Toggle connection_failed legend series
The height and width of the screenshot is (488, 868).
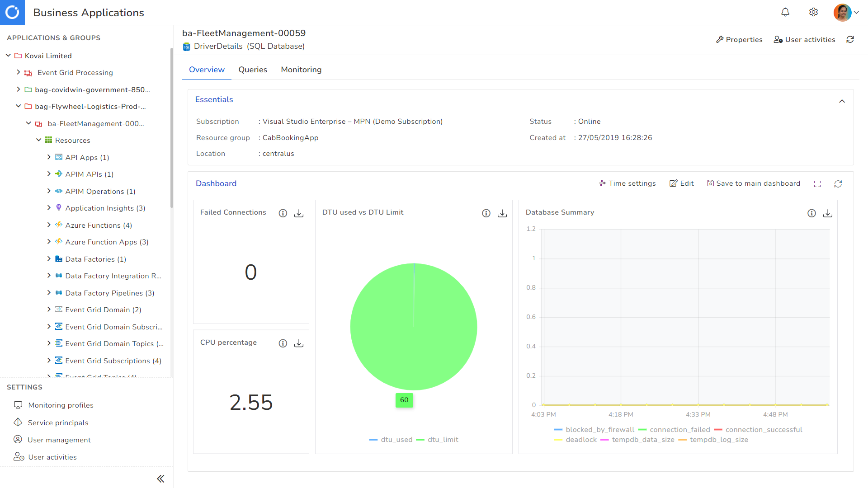674,430
